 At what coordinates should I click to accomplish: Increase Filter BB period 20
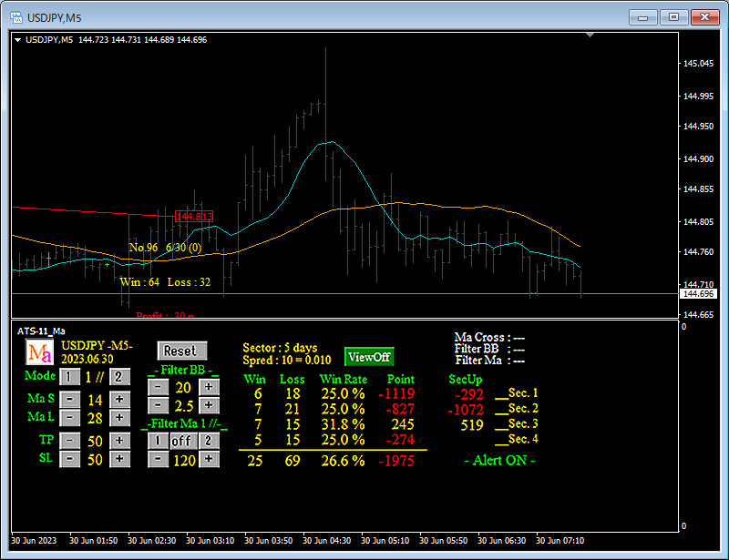[209, 387]
